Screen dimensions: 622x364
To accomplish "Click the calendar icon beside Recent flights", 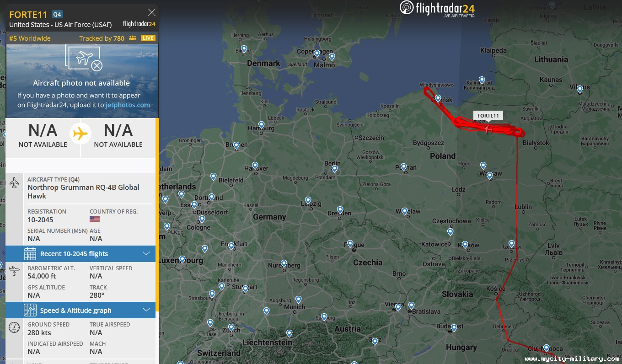I will tap(30, 254).
